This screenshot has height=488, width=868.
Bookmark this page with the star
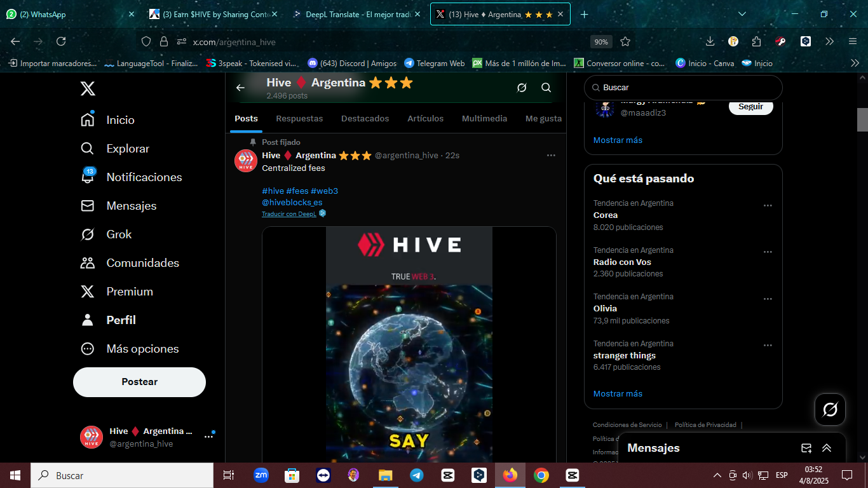coord(625,41)
